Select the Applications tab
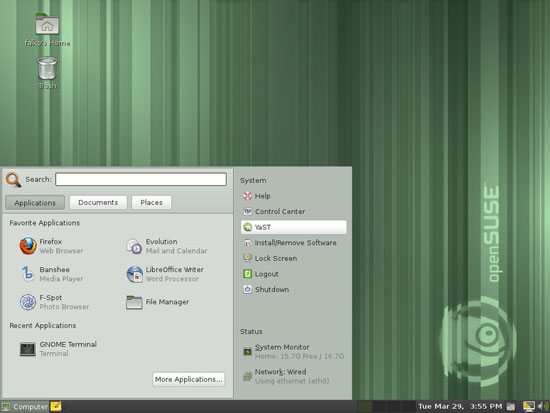 pyautogui.click(x=35, y=203)
